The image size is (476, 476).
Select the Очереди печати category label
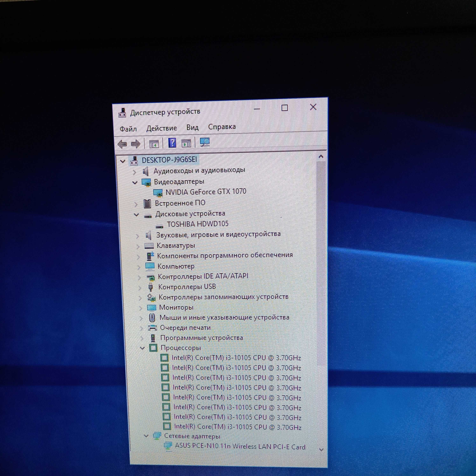coord(185,328)
